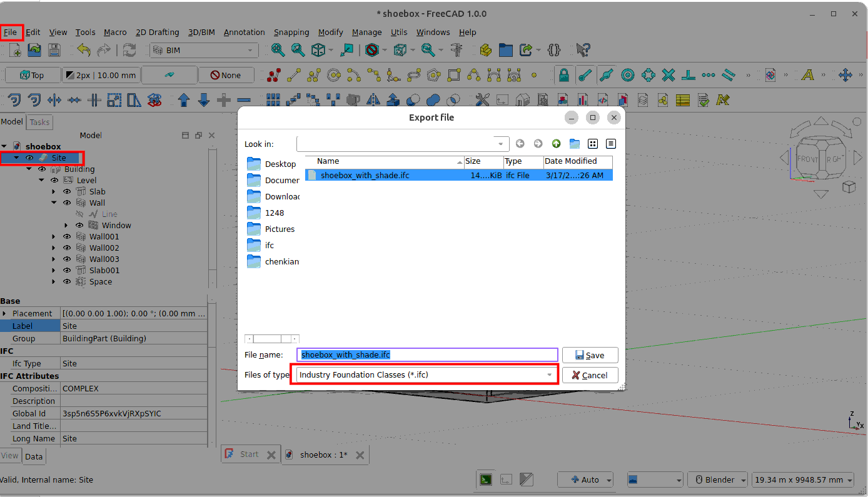Switch file dialog to detail view
868x497 pixels.
coord(611,144)
